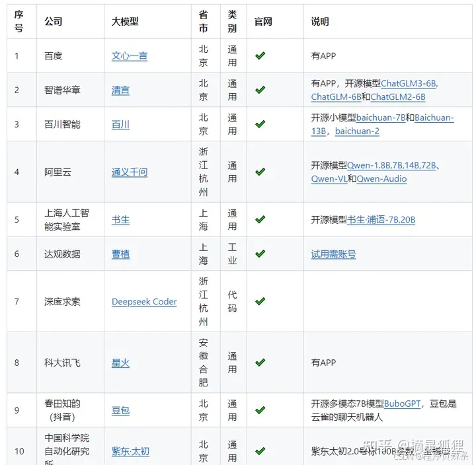
Task: Click the ChatGLM2-6B link
Action: click(x=398, y=97)
